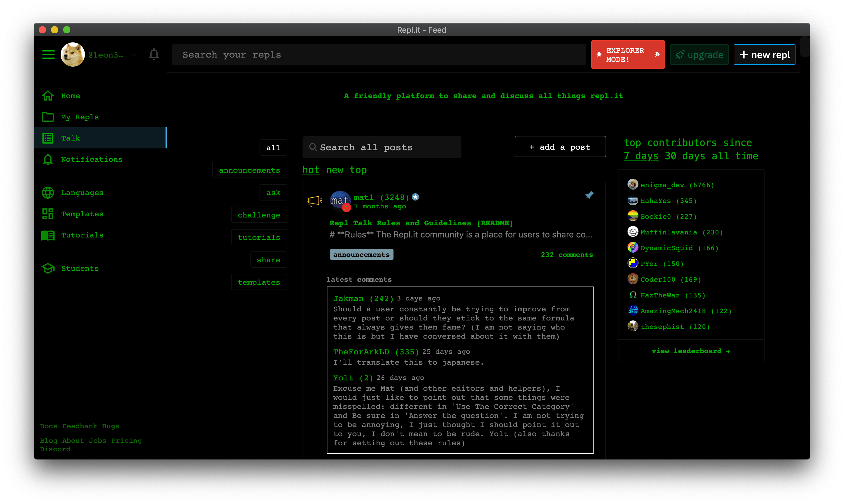Screen dimensions: 844x504
Task: Click the add a post button
Action: pyautogui.click(x=560, y=147)
